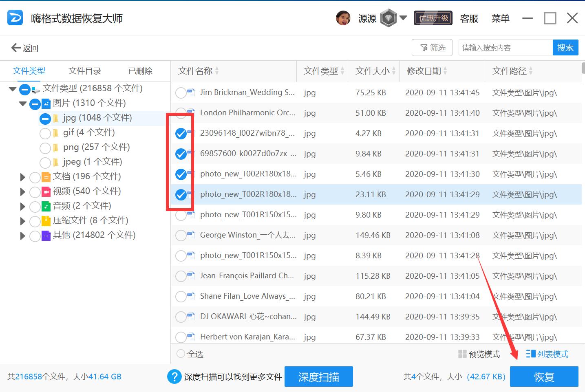Viewport: 585px width, 392px height.
Task: Open the account dropdown arrow beside 源源
Action: pos(403,18)
